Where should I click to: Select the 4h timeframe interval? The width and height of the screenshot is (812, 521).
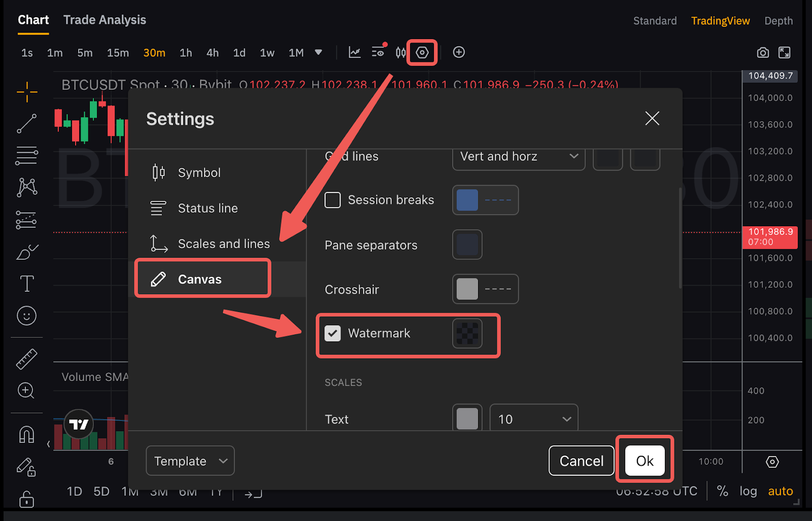click(x=212, y=53)
